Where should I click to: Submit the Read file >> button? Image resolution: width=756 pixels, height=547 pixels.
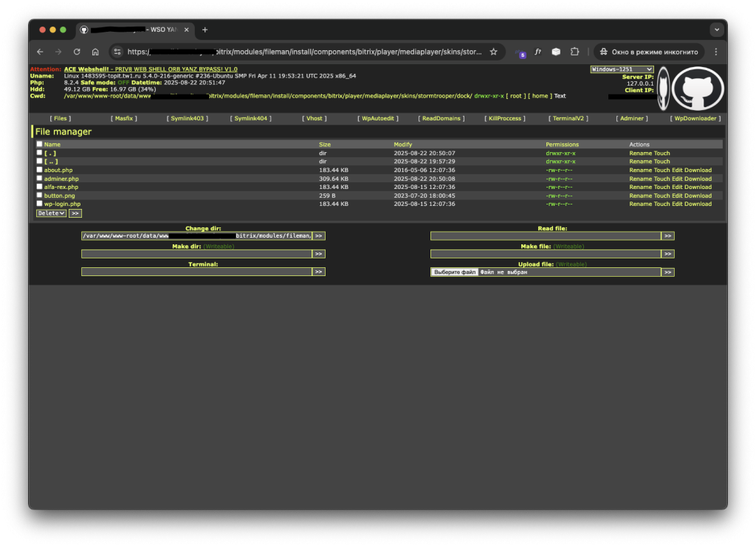(667, 235)
